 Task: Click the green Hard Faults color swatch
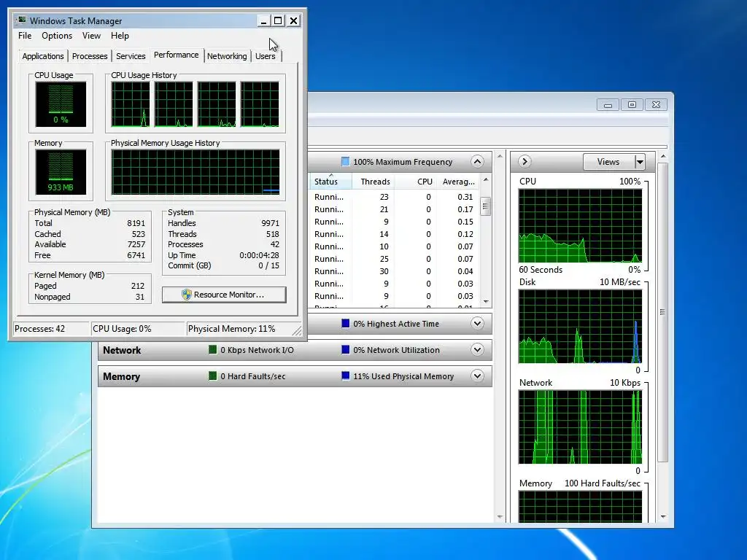pyautogui.click(x=213, y=376)
